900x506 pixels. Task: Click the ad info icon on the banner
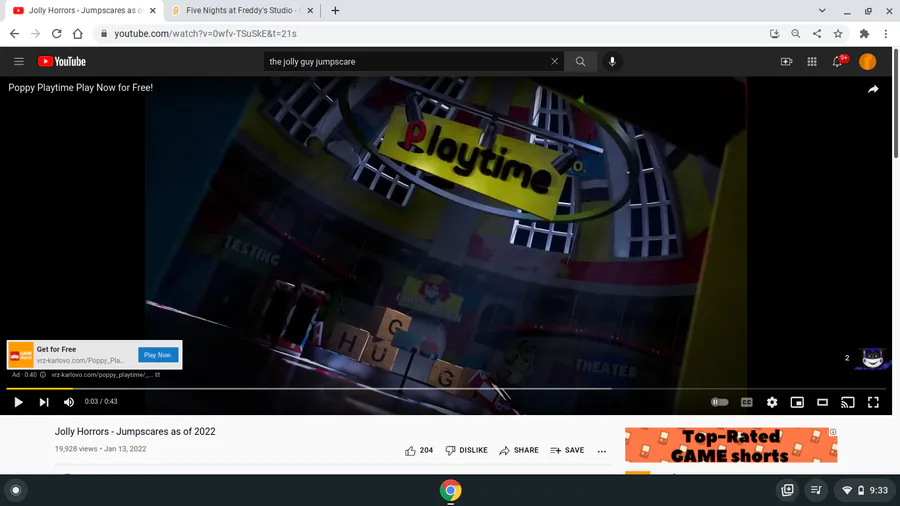coord(833,431)
